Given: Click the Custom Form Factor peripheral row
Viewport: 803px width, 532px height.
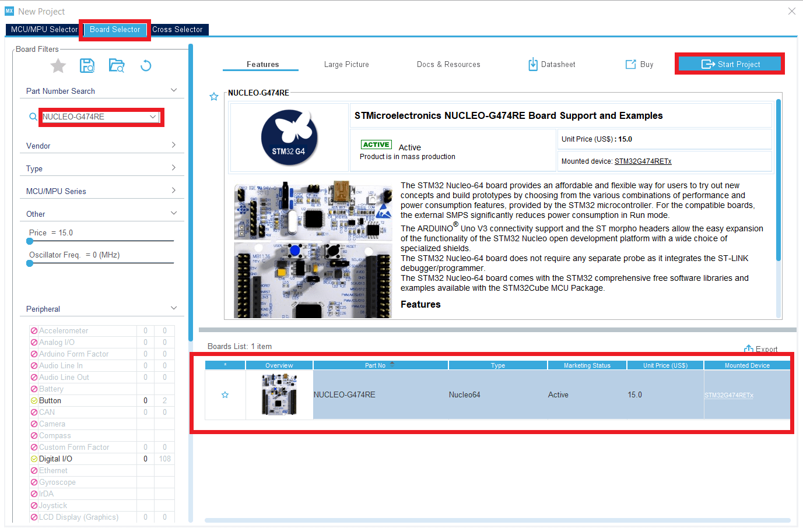Looking at the screenshot, I should click(x=102, y=448).
